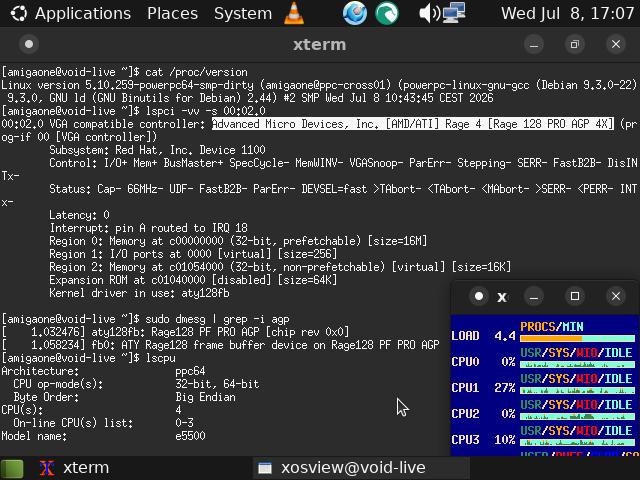Click the show desktop green icon in taskbar
Viewport: 640px width, 480px height.
tap(12, 468)
